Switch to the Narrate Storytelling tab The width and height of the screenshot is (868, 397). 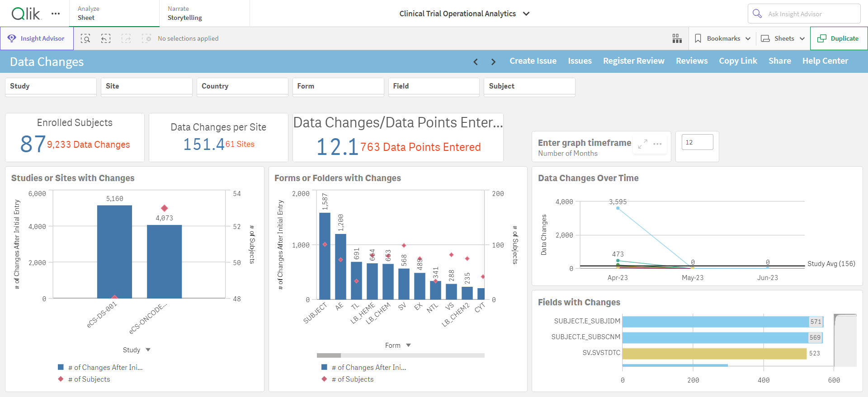204,14
